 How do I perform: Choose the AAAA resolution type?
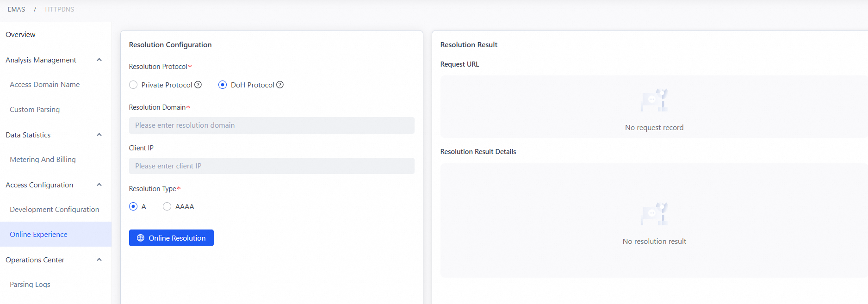click(167, 206)
